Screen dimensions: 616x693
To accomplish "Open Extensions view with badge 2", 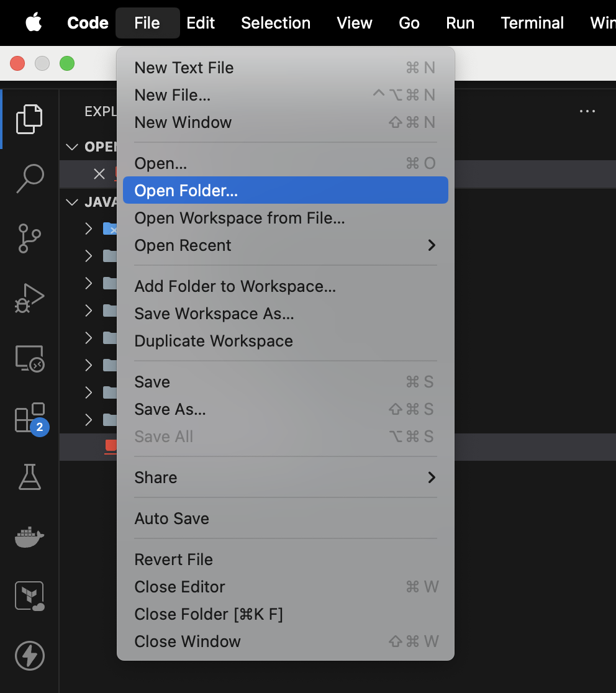I will tap(29, 417).
